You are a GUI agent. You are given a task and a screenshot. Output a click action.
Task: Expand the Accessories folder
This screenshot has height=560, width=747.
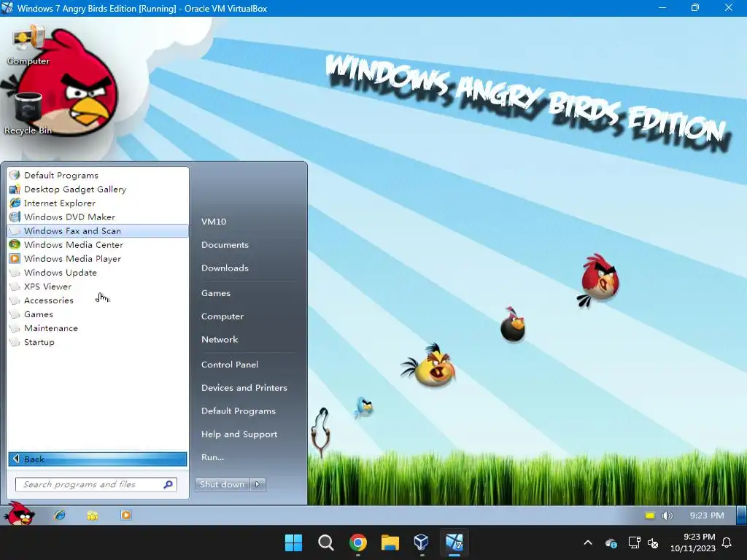[98, 300]
